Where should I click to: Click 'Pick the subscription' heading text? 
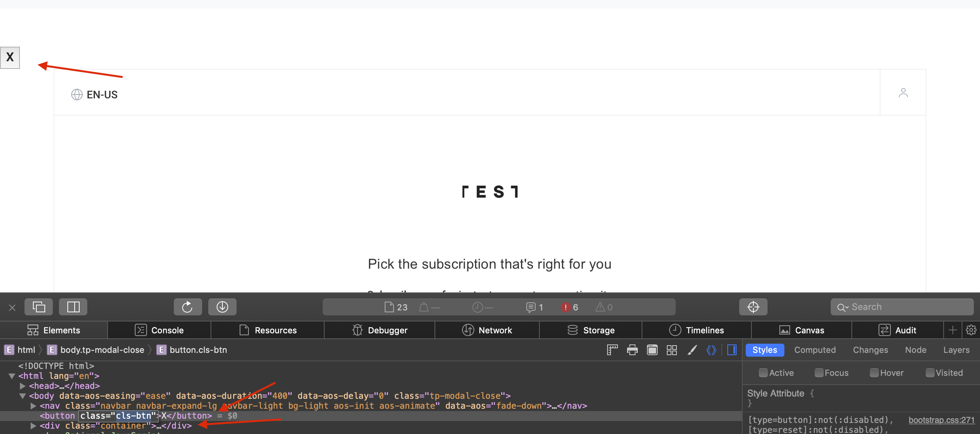click(x=490, y=264)
